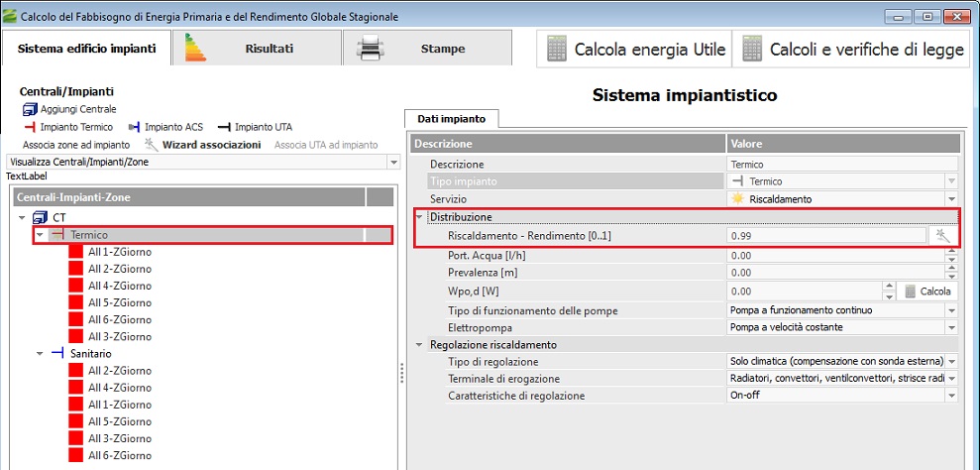Image resolution: width=980 pixels, height=470 pixels.
Task: Click red swatch beside All 1-ZGiorno under Termico
Action: tap(76, 253)
